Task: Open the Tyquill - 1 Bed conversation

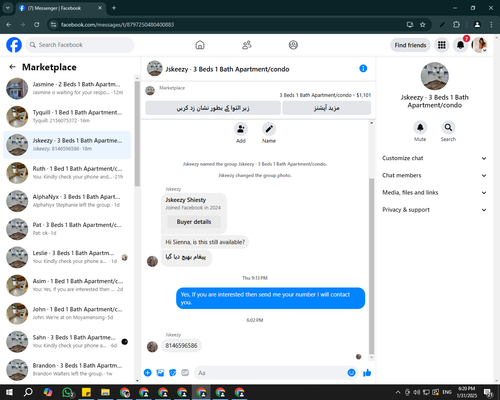Action: coord(67,116)
